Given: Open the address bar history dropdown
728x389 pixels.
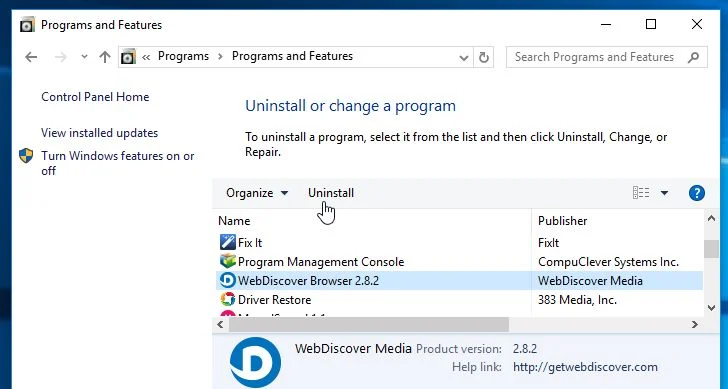Looking at the screenshot, I should pyautogui.click(x=463, y=58).
